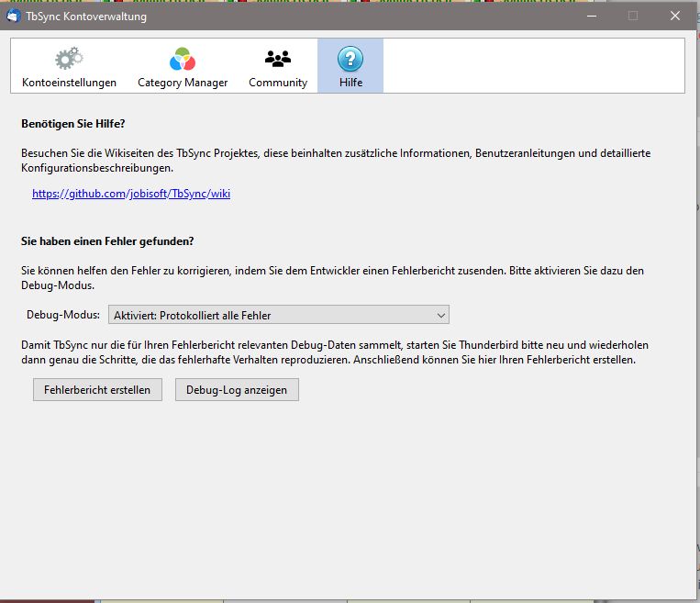Minimize the TbSync Kontoverwaltung window
This screenshot has height=603, width=700.
(591, 16)
